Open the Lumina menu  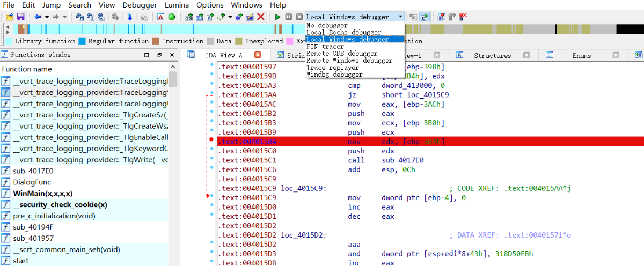(176, 5)
